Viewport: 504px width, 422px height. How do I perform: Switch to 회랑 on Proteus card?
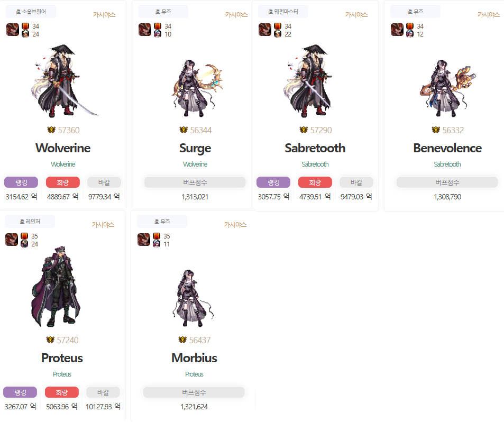[x=62, y=392]
